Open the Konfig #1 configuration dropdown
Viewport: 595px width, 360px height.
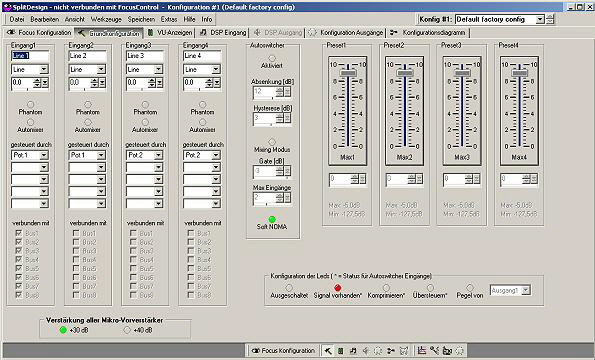click(x=540, y=19)
